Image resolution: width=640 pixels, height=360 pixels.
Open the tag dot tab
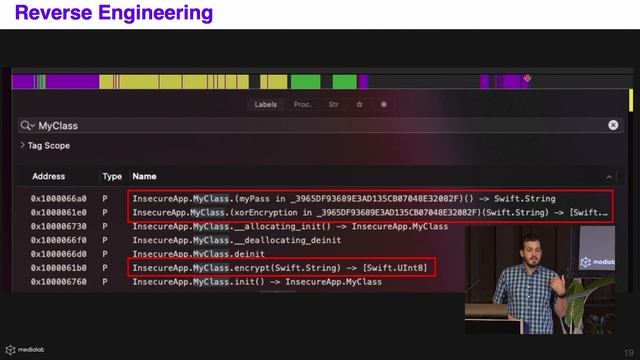point(384,104)
